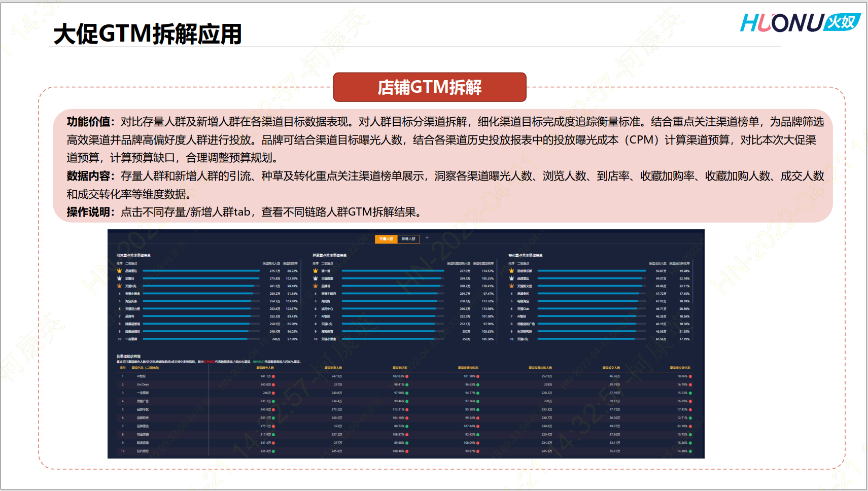Click green status dot beside 15.53%
The width and height of the screenshot is (868, 491).
tap(690, 393)
